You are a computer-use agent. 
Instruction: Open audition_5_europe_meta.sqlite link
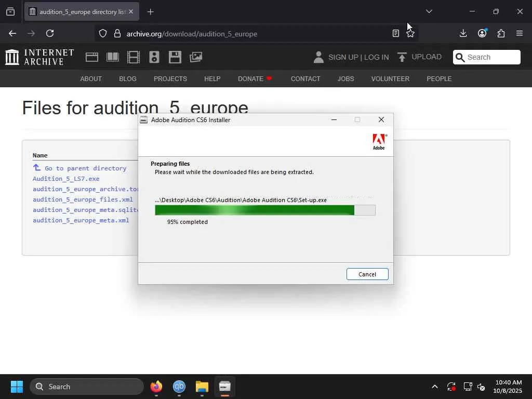(85, 210)
